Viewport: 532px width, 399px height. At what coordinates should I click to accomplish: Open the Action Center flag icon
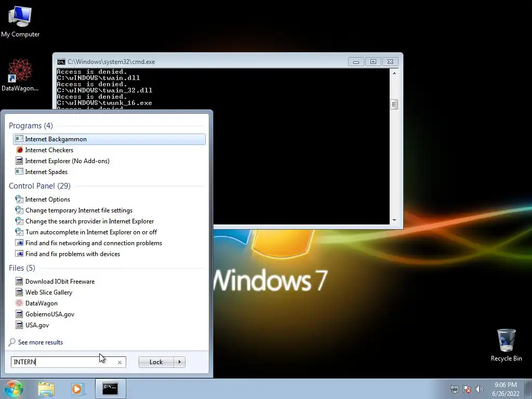(467, 389)
